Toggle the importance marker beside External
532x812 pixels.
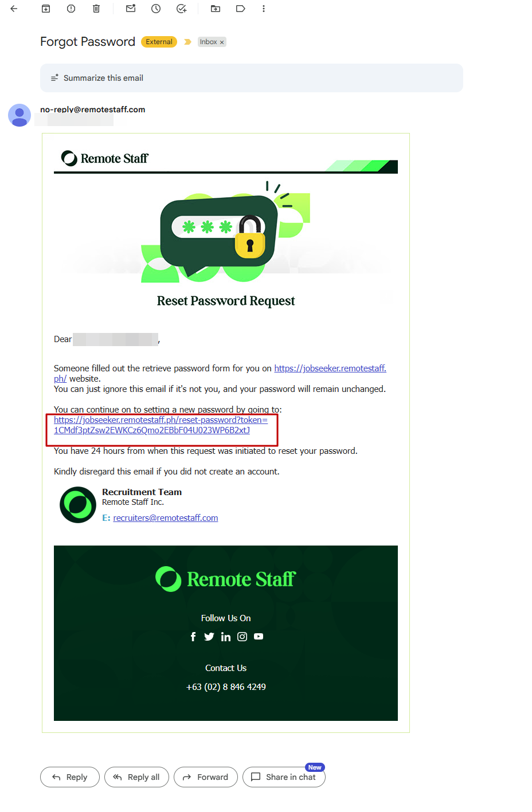pyautogui.click(x=187, y=42)
